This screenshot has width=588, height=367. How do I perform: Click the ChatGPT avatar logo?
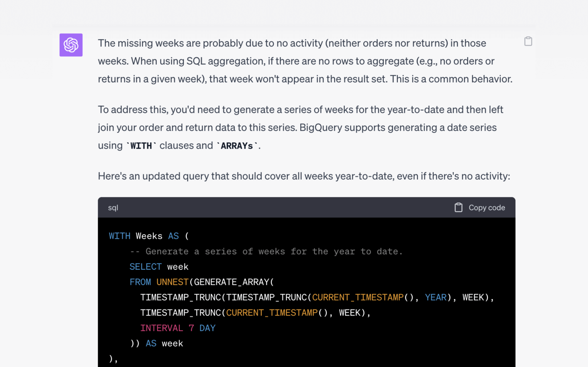click(71, 45)
